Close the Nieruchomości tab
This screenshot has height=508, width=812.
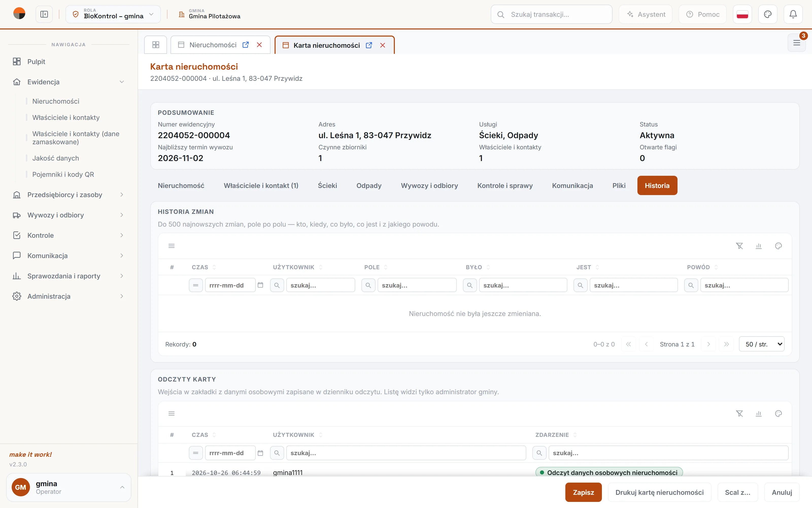click(x=259, y=45)
